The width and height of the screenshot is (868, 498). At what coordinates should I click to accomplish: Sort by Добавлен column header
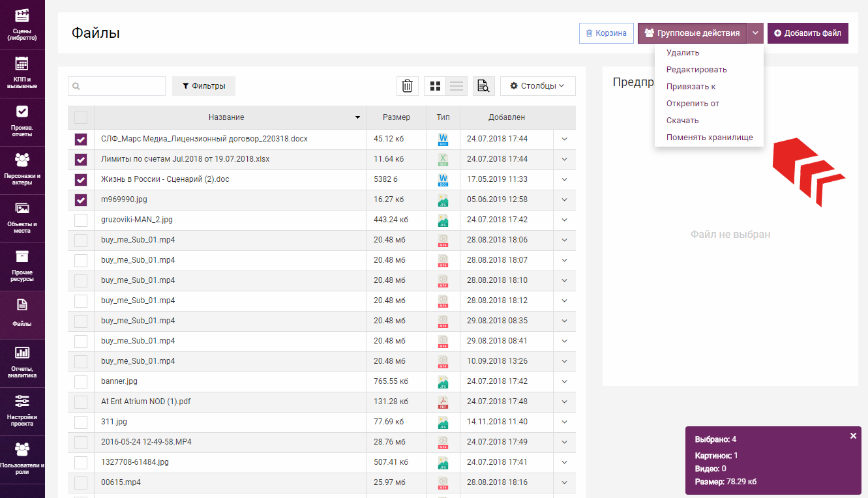(507, 117)
